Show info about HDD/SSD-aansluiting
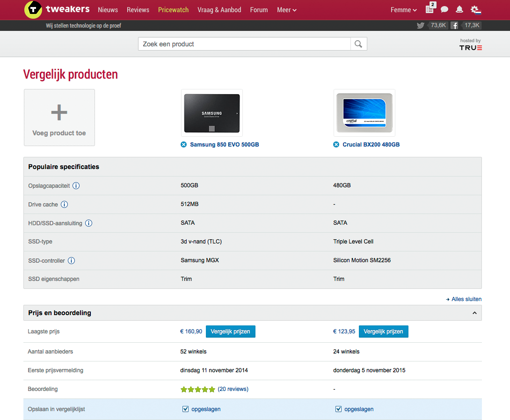Viewport: 510px width, 420px height. pos(88,223)
